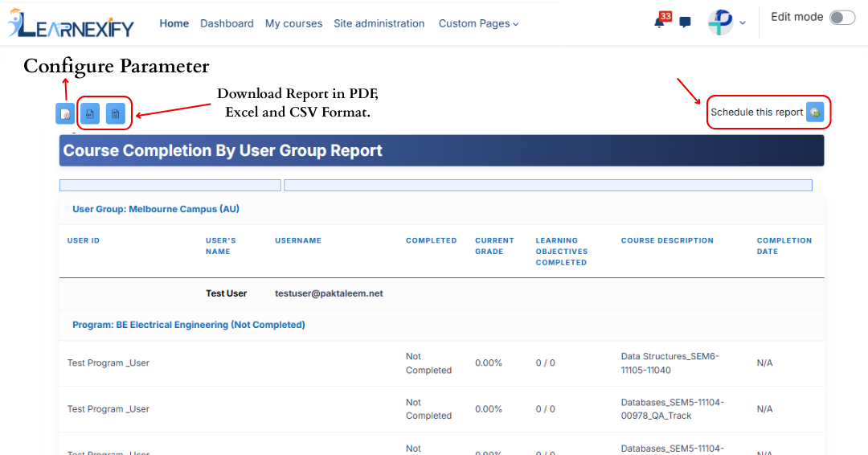Click 0 / 0 objectives in QA_Track row

545,409
